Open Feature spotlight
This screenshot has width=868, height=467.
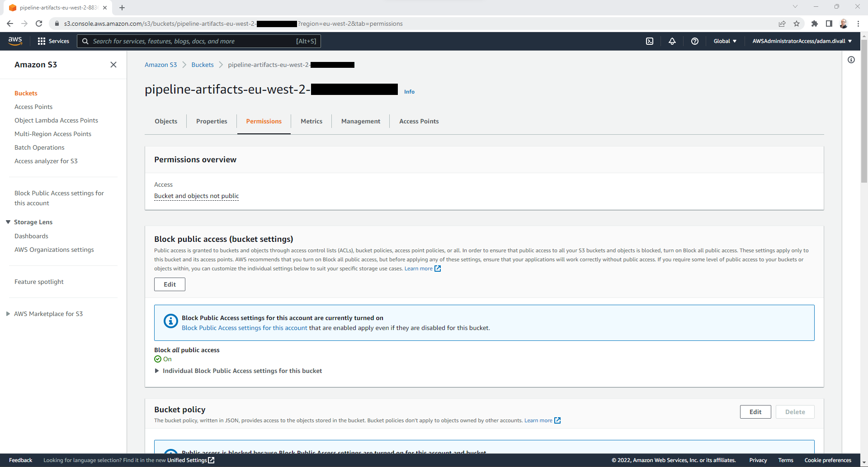[39, 282]
